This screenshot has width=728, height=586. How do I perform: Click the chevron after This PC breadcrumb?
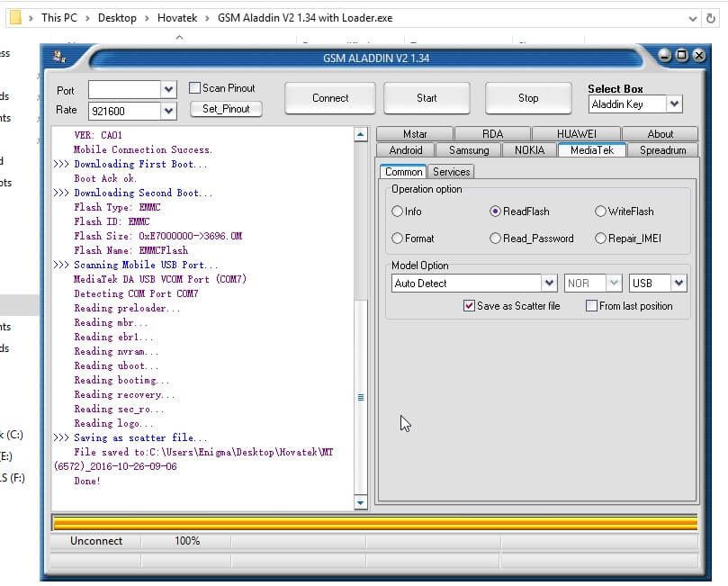click(88, 18)
